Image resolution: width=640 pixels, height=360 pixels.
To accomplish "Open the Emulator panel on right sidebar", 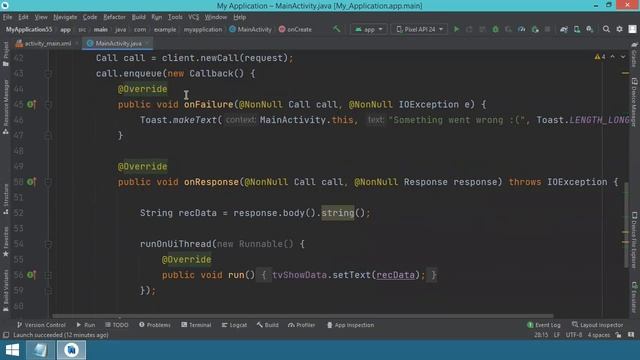I will [634, 297].
